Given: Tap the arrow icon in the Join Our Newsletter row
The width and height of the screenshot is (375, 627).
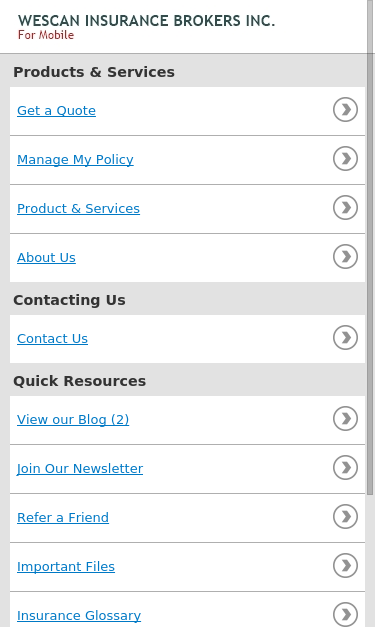Looking at the screenshot, I should click(x=345, y=468).
